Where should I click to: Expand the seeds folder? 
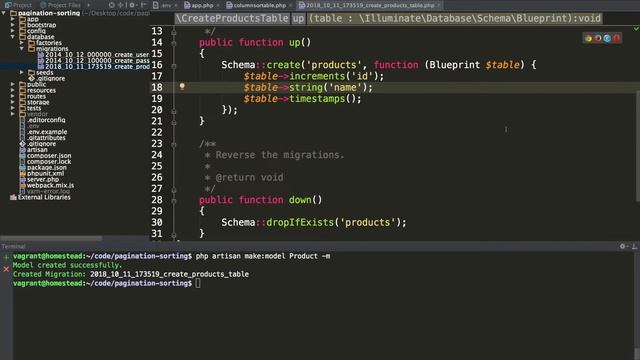point(22,72)
